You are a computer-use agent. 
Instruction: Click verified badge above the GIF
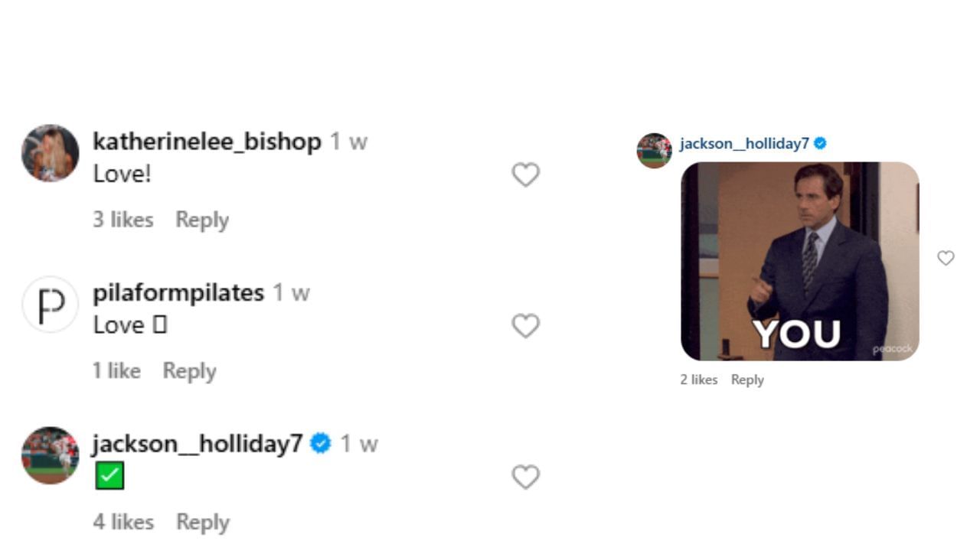tap(820, 143)
